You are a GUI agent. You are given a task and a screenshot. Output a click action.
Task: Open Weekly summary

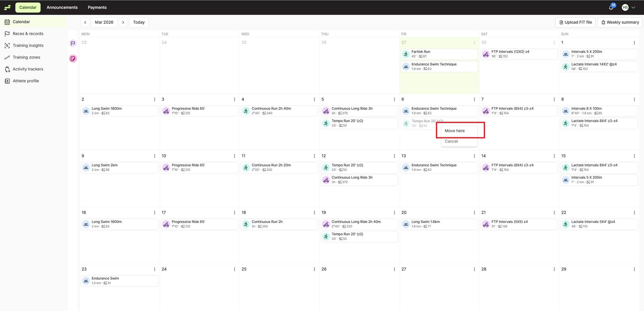(620, 22)
